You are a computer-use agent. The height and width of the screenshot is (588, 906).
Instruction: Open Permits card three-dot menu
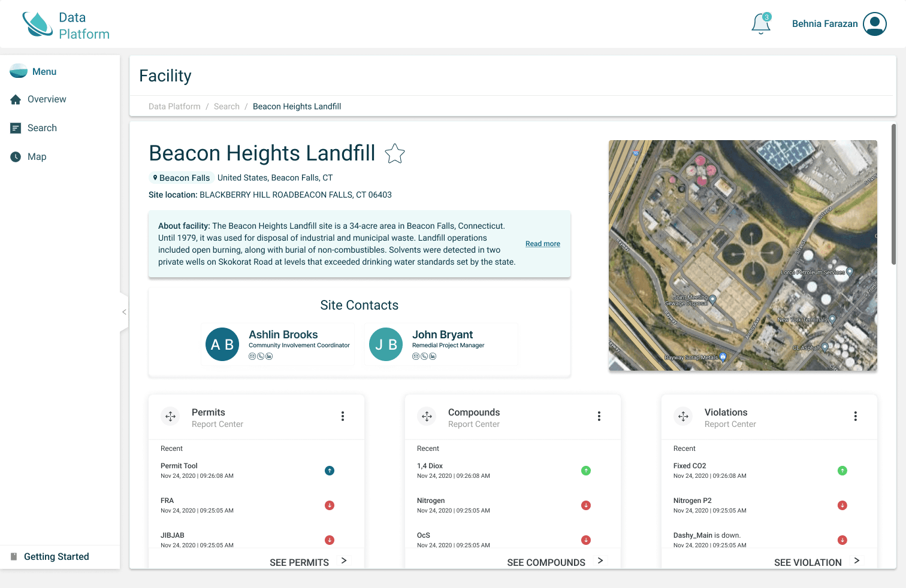coord(343,416)
